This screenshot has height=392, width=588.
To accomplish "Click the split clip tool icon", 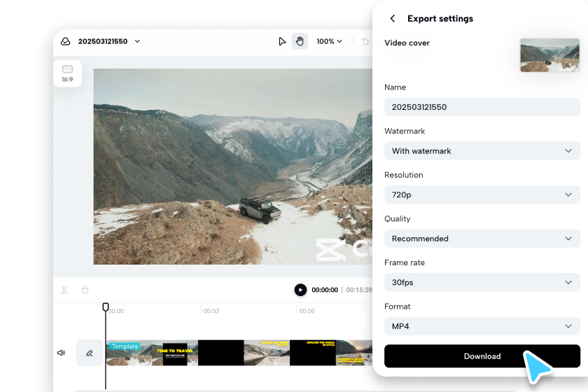I will pos(64,290).
